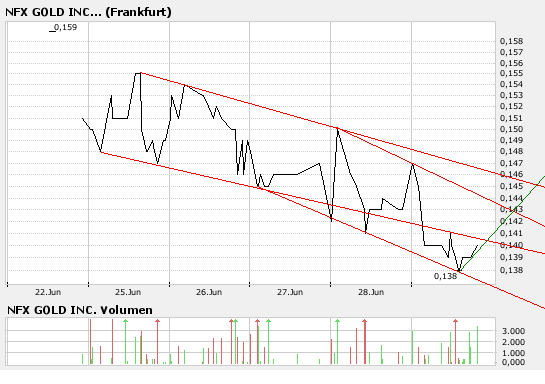
Task: Click the '0,144' price axis label
Action: (x=511, y=198)
